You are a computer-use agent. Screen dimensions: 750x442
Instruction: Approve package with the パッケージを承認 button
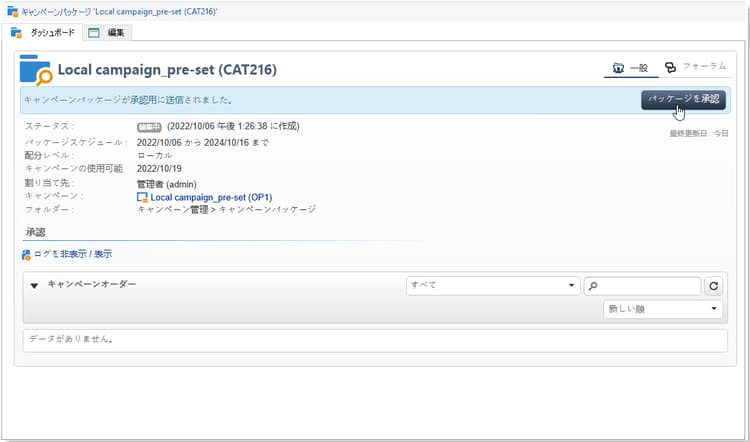click(683, 99)
